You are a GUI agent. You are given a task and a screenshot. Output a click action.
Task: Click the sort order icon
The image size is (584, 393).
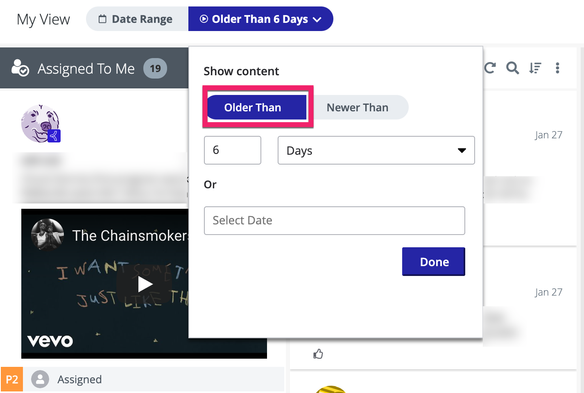pos(535,68)
